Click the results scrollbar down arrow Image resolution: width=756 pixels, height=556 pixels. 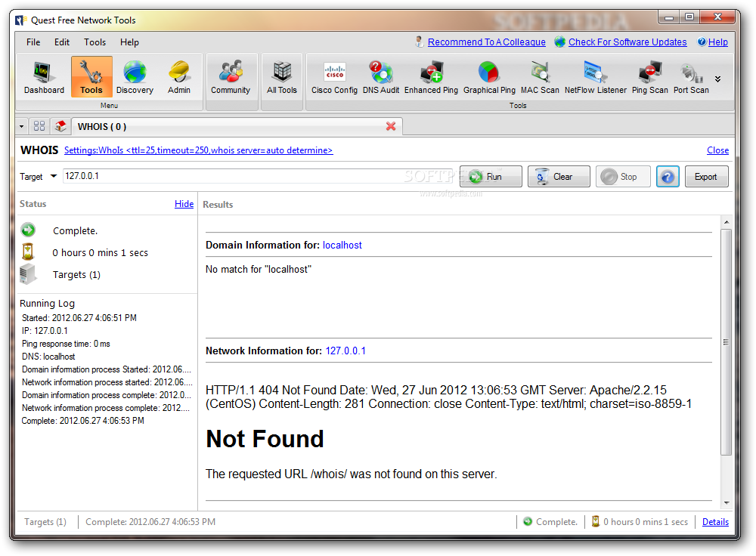726,503
